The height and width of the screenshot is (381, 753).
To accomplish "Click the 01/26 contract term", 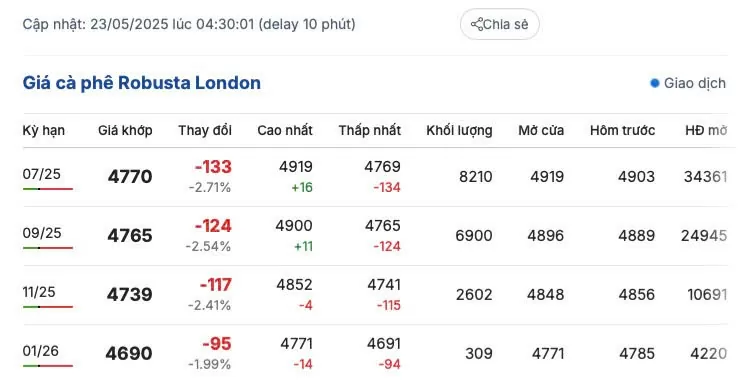I will pos(40,351).
